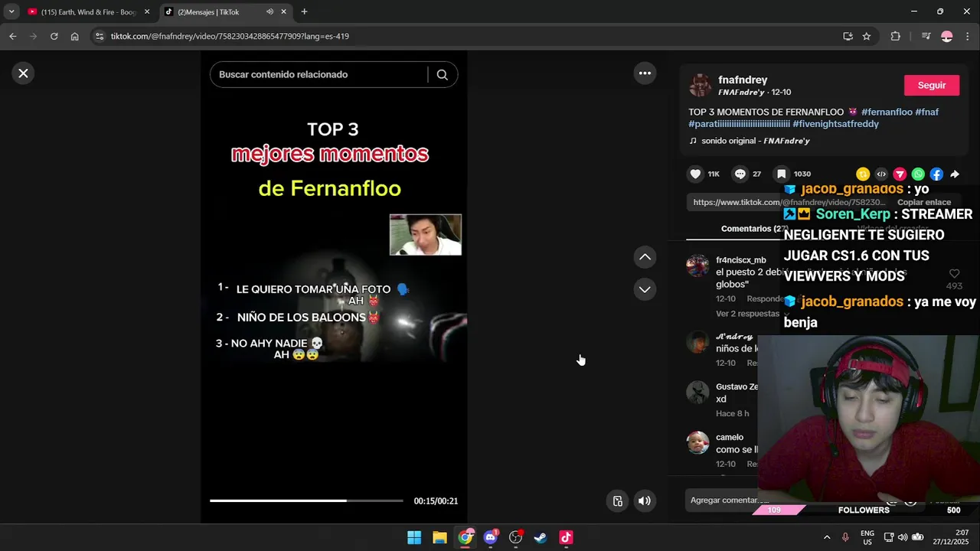Click the embed code icon
The width and height of the screenshot is (980, 551).
tap(881, 174)
